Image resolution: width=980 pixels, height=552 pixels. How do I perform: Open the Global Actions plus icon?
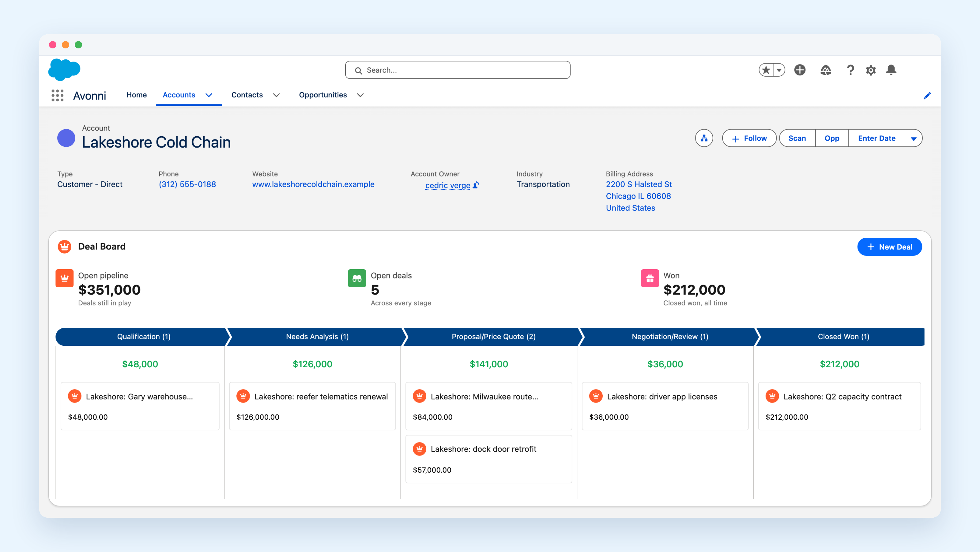click(800, 70)
